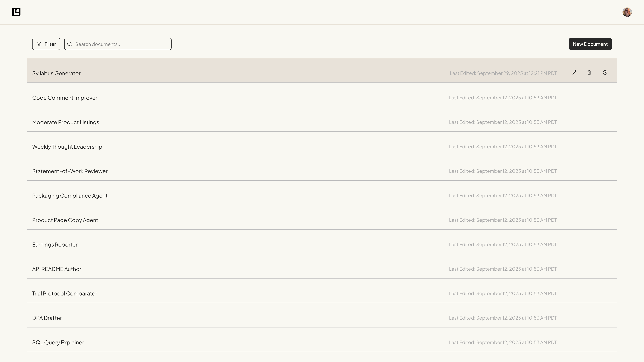The image size is (644, 362).
Task: Open the SQL Query Explainer document
Action: tap(58, 343)
